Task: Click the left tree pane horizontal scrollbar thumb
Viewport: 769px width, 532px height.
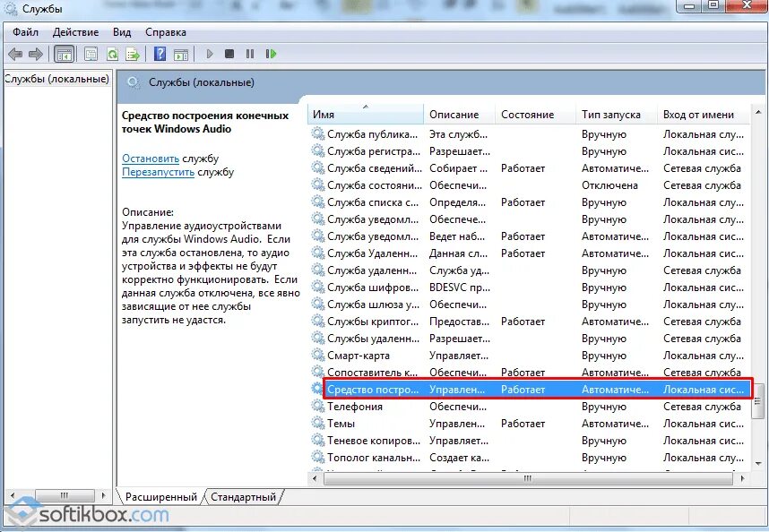Action: click(x=65, y=495)
